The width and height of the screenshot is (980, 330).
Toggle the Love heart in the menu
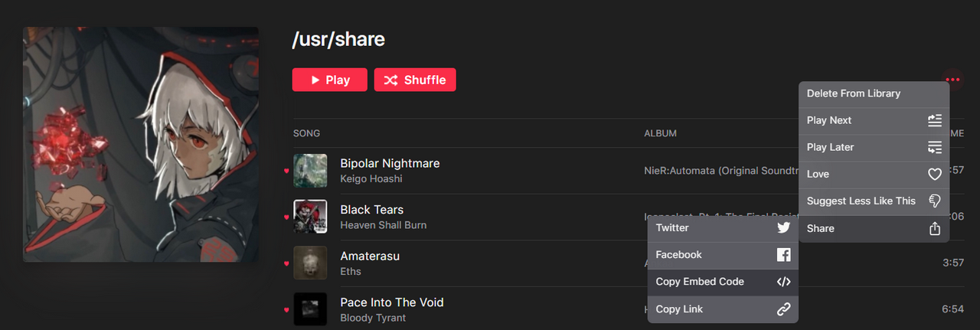(x=934, y=175)
